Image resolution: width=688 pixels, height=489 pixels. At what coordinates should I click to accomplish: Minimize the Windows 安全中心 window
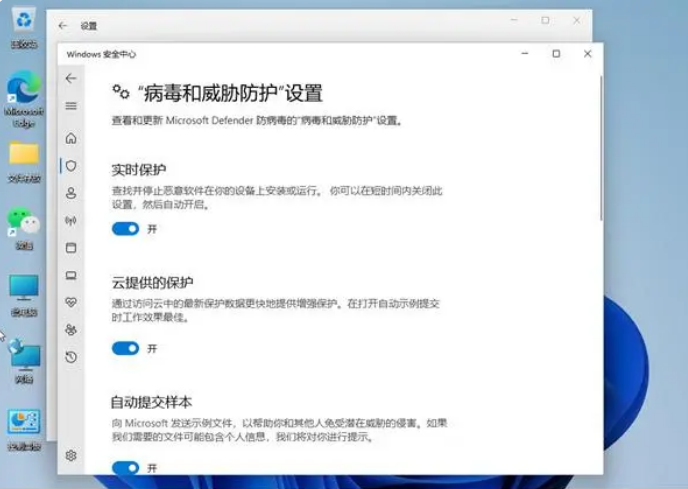tap(525, 54)
